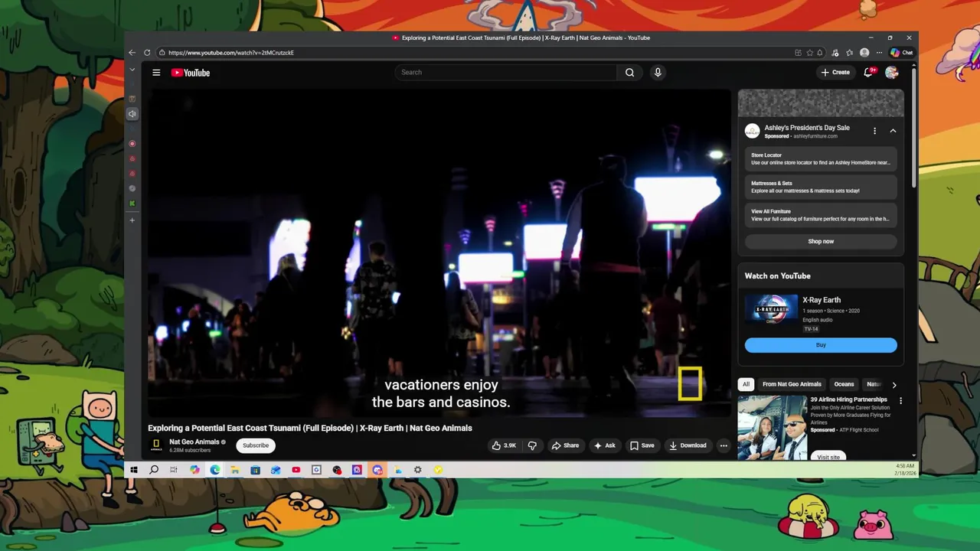This screenshot has height=551, width=980.
Task: Open the View All Furniture ad link
Action: click(821, 215)
